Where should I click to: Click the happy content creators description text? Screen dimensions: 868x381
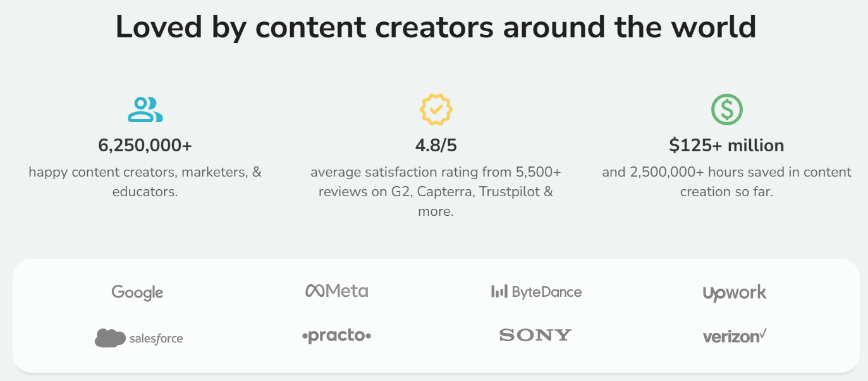145,182
